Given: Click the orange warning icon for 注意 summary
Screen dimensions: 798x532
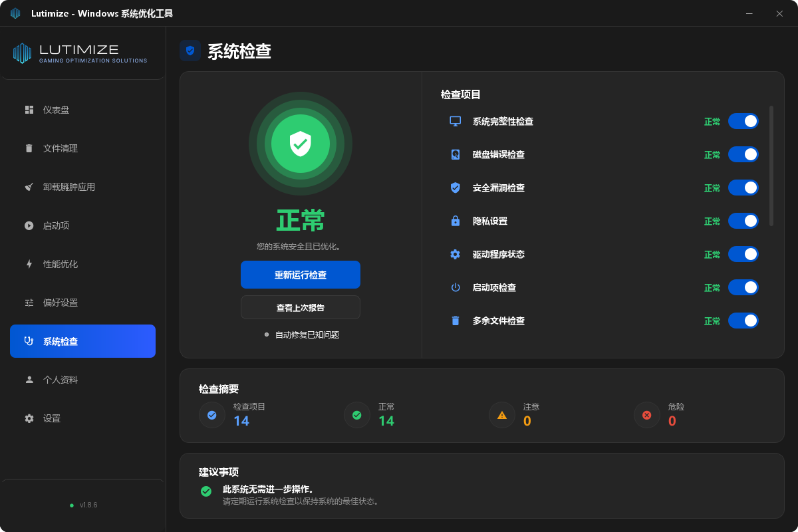Looking at the screenshot, I should (x=502, y=415).
